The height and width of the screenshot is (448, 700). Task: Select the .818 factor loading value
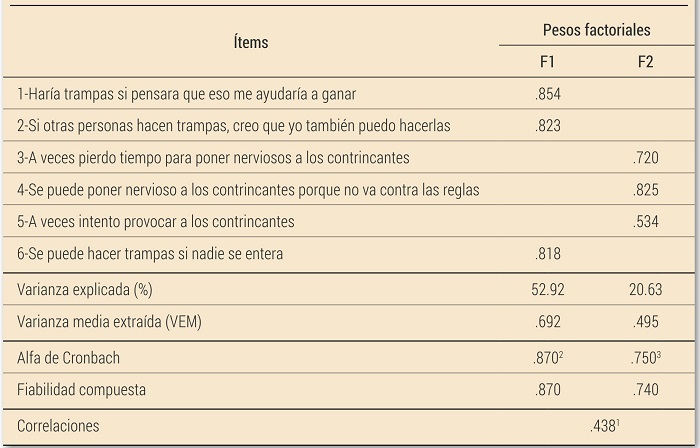(548, 253)
